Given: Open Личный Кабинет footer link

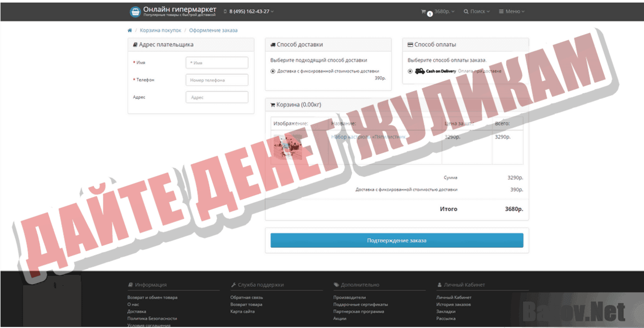Looking at the screenshot, I should (454, 298).
